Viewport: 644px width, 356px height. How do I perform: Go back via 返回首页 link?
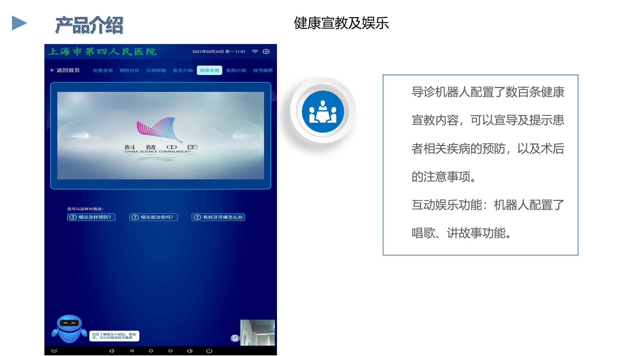pyautogui.click(x=65, y=70)
